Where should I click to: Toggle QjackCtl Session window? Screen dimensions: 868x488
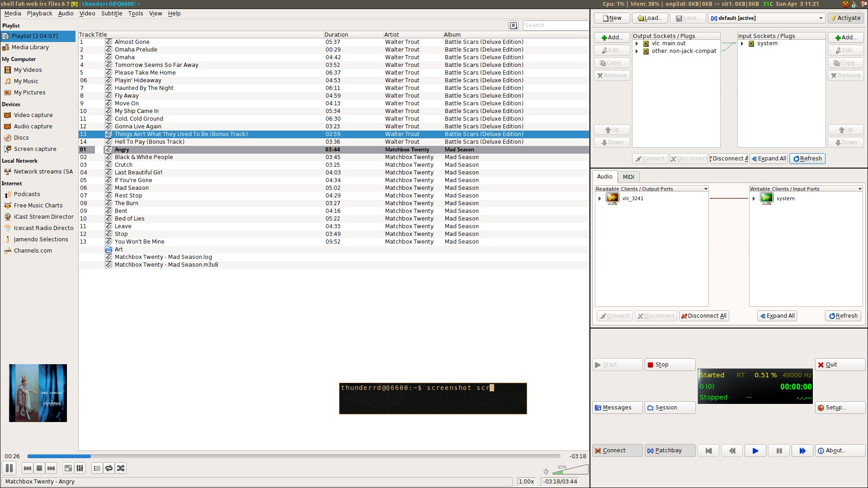(670, 408)
